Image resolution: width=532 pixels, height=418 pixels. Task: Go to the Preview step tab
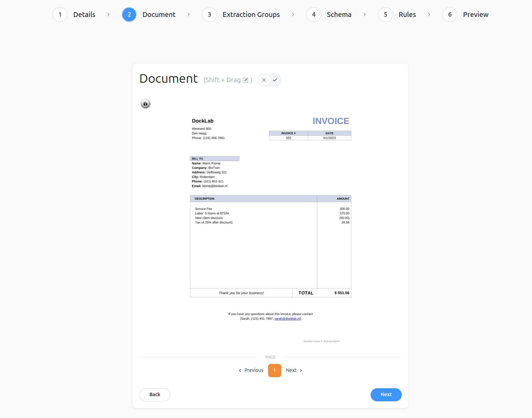475,15
